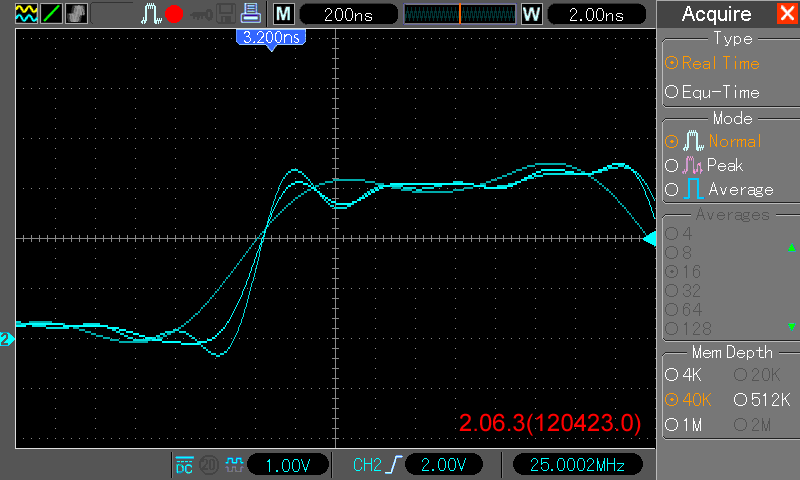Click the red stop/run indicator
Viewport: 800px width, 480px height.
174,14
